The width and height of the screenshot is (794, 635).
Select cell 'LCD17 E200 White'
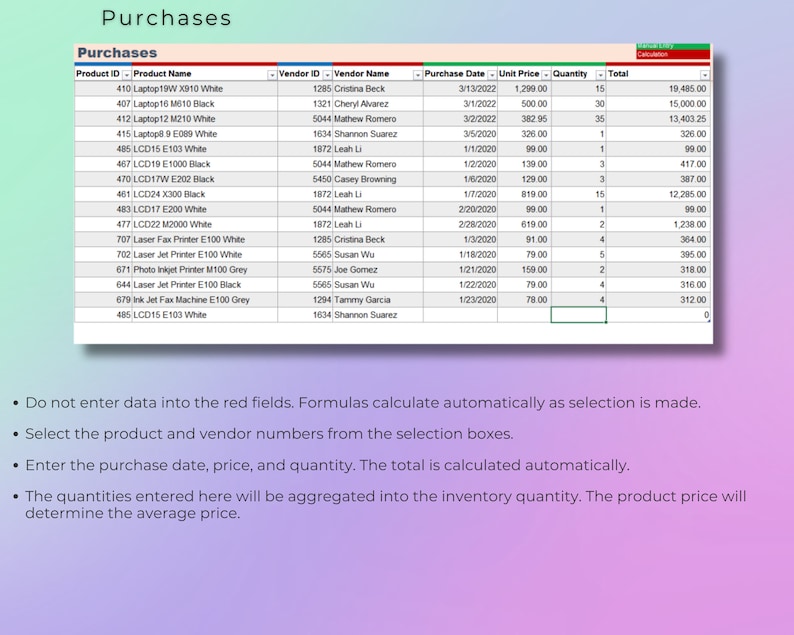point(205,210)
